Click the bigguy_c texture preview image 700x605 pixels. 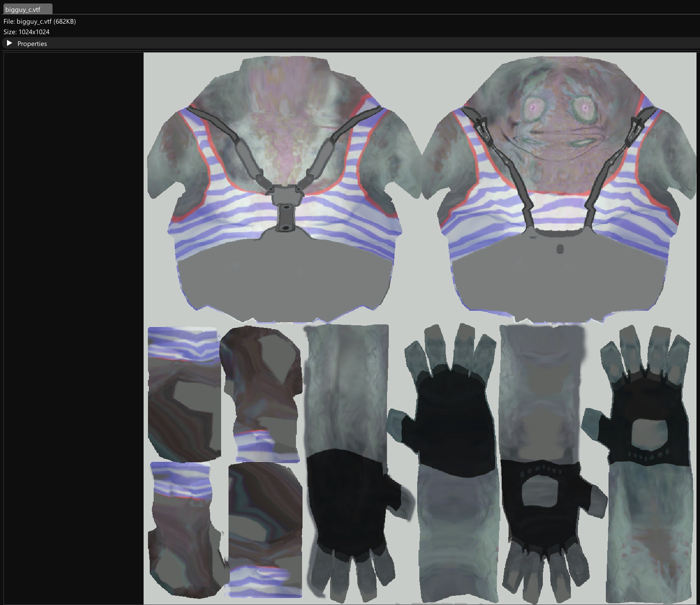click(x=420, y=328)
